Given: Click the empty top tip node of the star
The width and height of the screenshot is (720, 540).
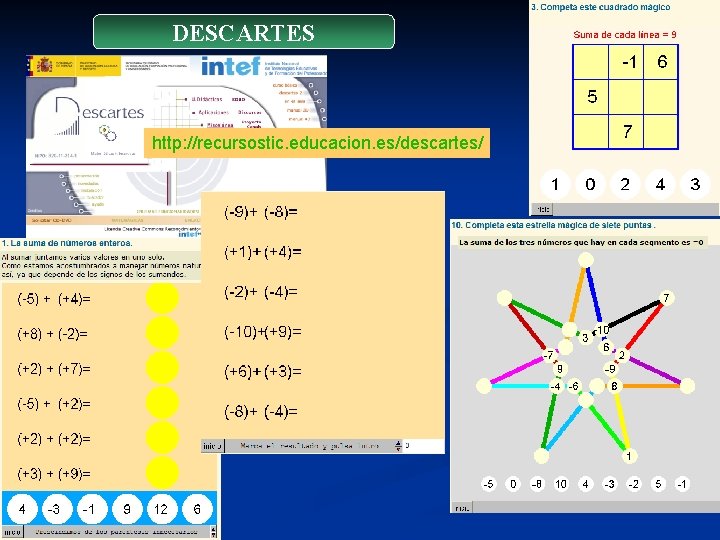Looking at the screenshot, I should click(586, 260).
